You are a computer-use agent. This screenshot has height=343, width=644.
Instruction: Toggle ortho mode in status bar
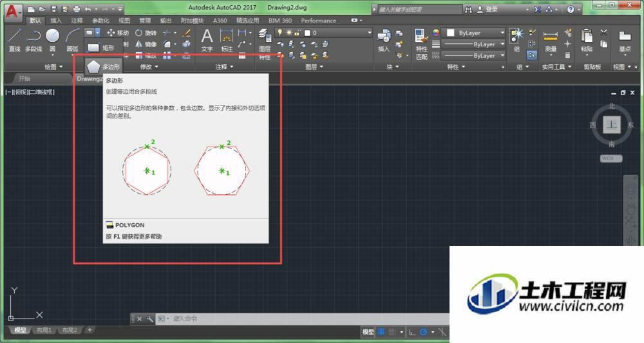[x=412, y=331]
